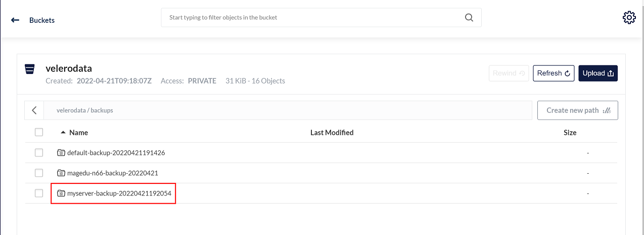The image size is (644, 235).
Task: Click the magedu-n66-backup-20220421 folder icon
Action: 61,173
